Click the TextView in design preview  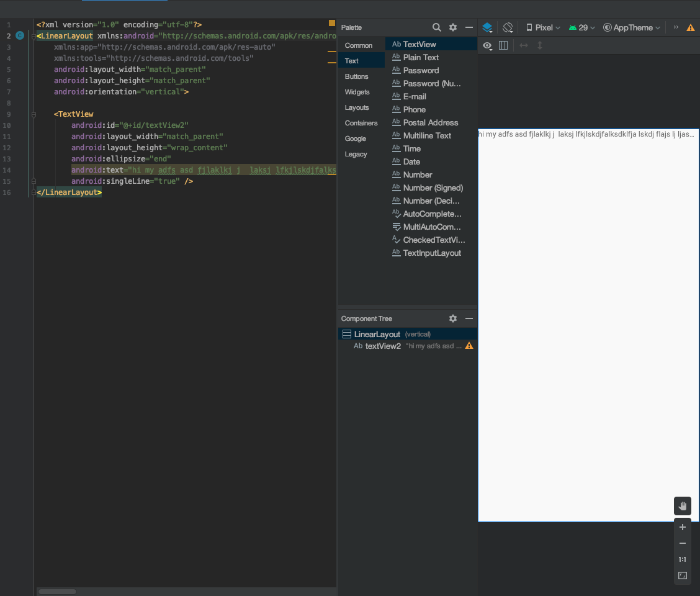588,134
